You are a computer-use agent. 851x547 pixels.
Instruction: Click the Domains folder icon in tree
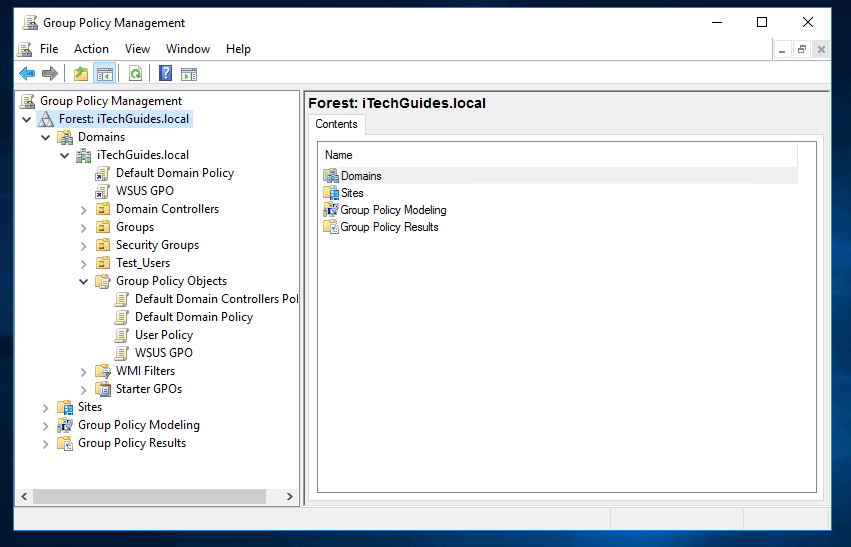(65, 137)
